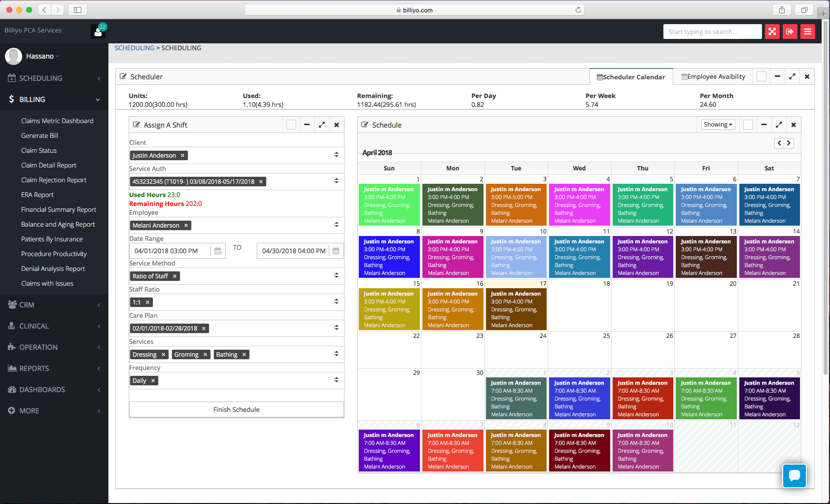Click the Finish Schedule button
Screen dimensions: 830x504
tap(236, 409)
